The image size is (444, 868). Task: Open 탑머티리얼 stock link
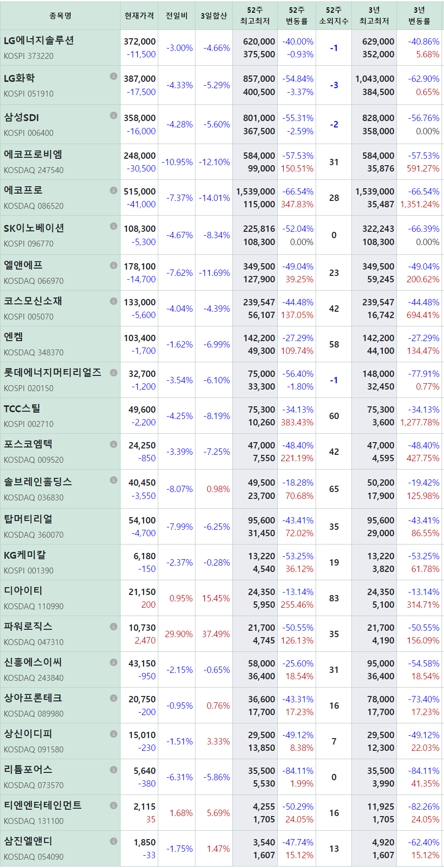[28, 519]
